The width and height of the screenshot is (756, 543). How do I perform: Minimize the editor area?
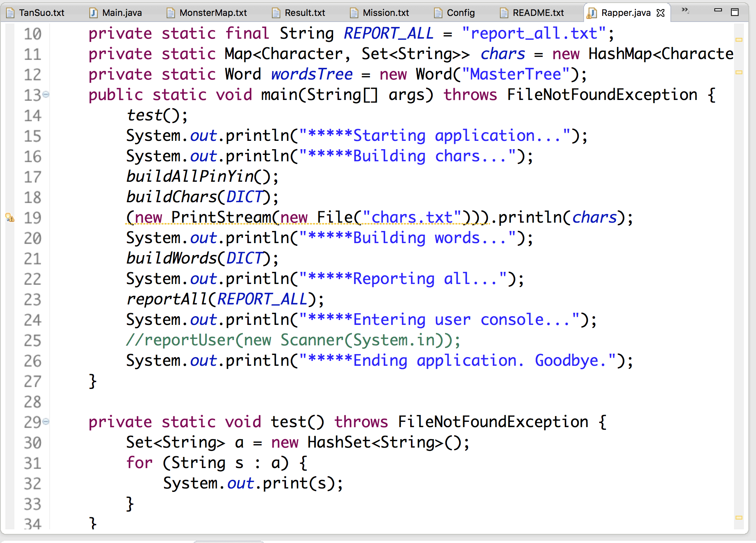click(x=718, y=11)
